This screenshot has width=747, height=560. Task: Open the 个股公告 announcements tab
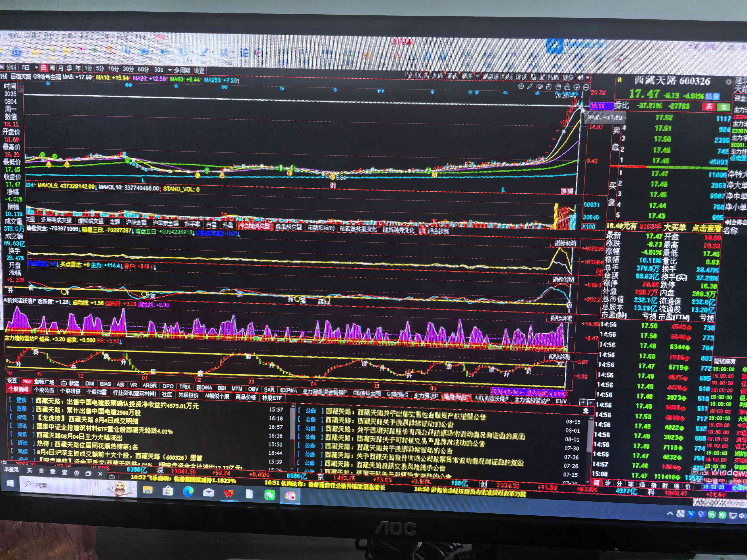(44, 390)
